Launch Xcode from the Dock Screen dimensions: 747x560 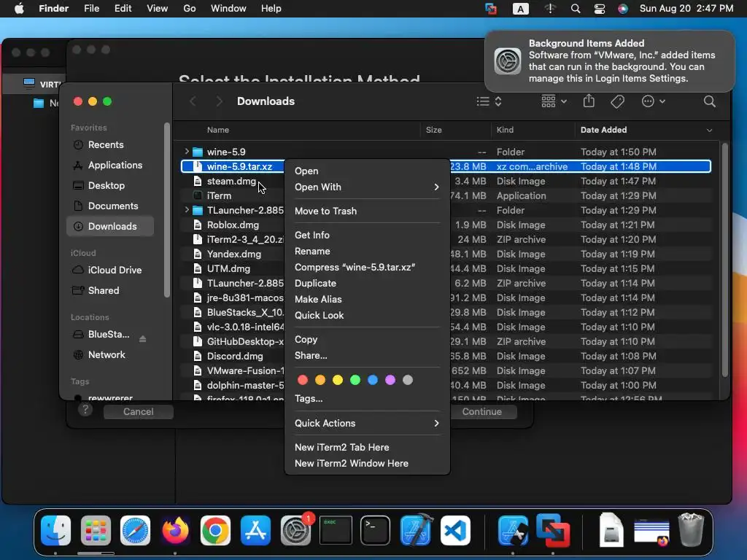click(415, 531)
